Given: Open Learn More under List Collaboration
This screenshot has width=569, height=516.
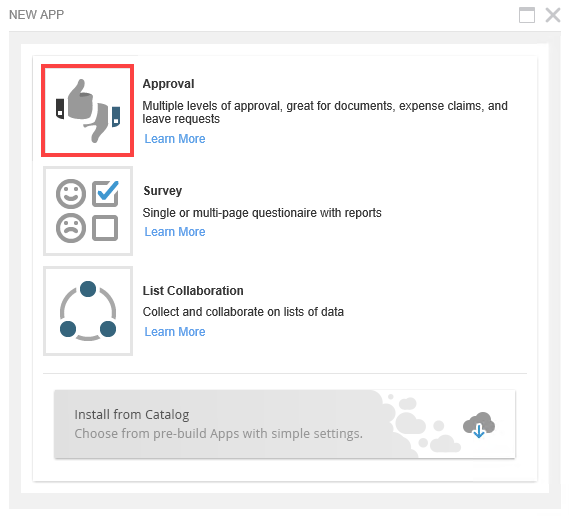Looking at the screenshot, I should click(175, 332).
